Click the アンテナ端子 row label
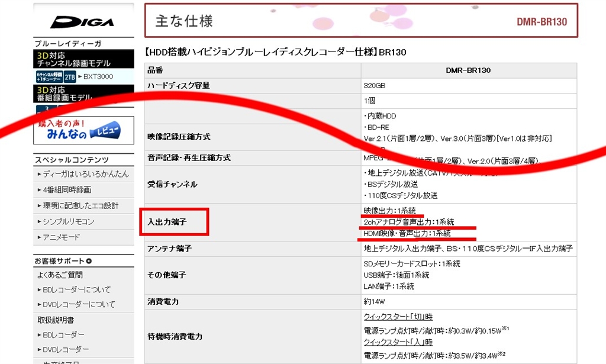The image size is (606, 364). click(x=169, y=249)
